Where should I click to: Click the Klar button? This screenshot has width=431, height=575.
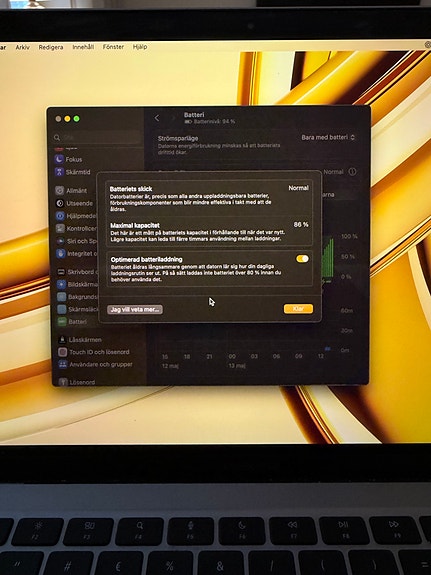(298, 309)
